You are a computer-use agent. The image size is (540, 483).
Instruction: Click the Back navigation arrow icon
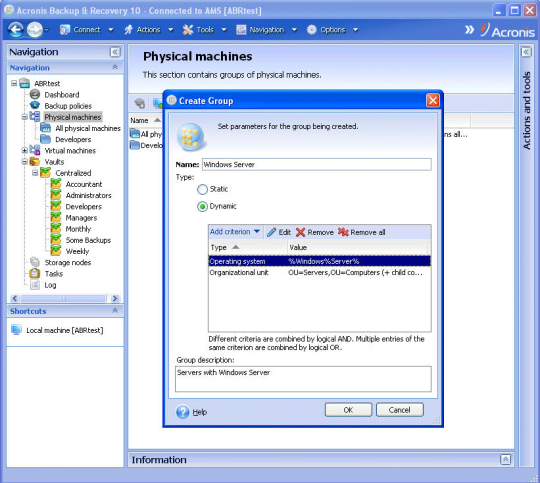click(x=15, y=30)
